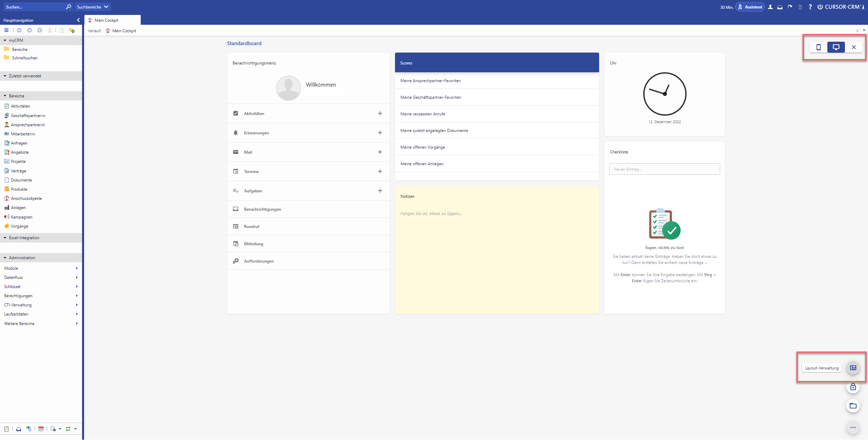
Task: Open the Suchbereiche dropdown
Action: pos(92,7)
